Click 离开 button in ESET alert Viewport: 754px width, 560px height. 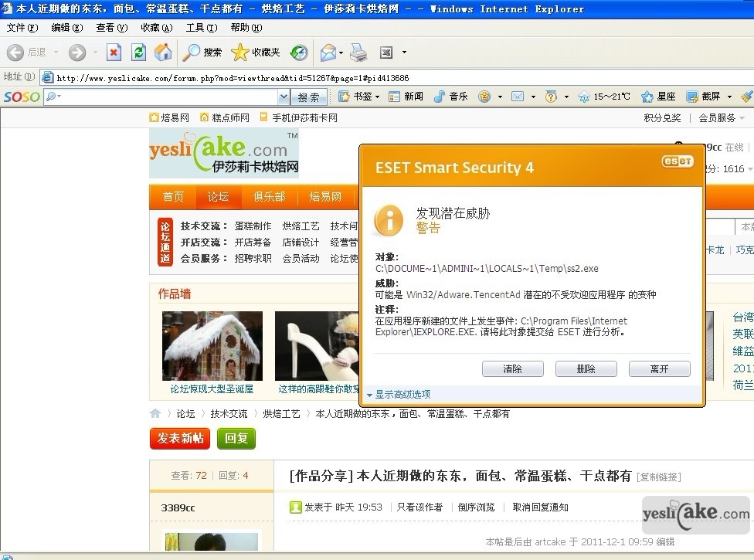click(x=659, y=368)
